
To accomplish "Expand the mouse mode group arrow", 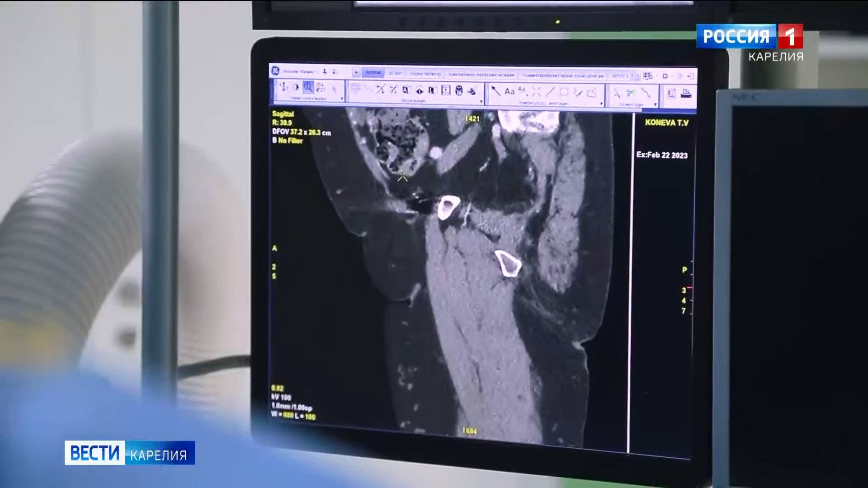I will (x=342, y=99).
